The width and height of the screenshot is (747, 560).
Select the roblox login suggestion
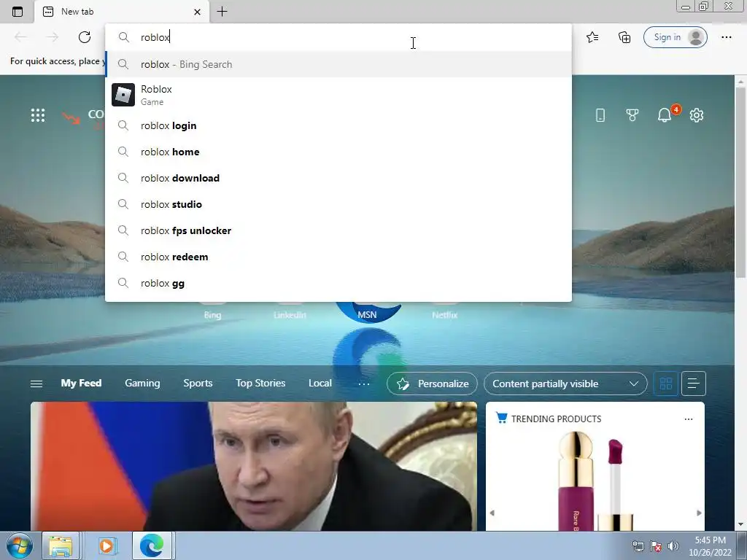tap(338, 125)
